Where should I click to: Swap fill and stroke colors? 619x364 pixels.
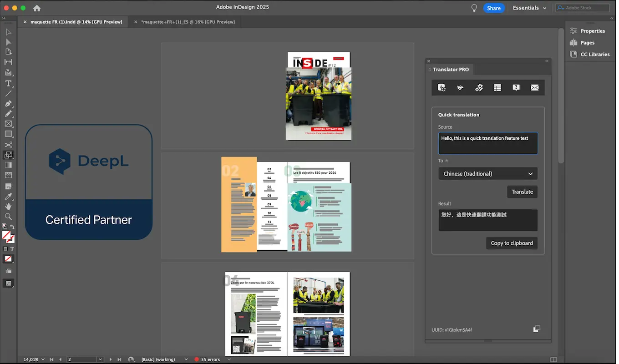tap(12, 226)
